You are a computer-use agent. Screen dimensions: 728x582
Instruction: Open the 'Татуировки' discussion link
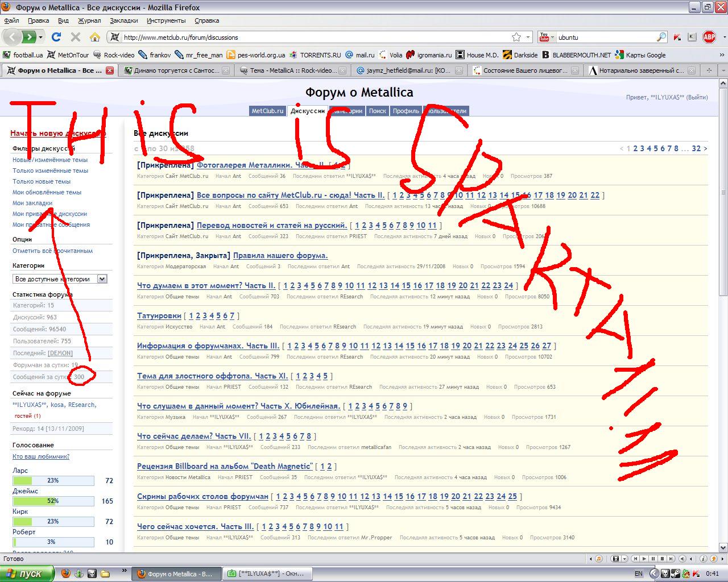coord(159,315)
